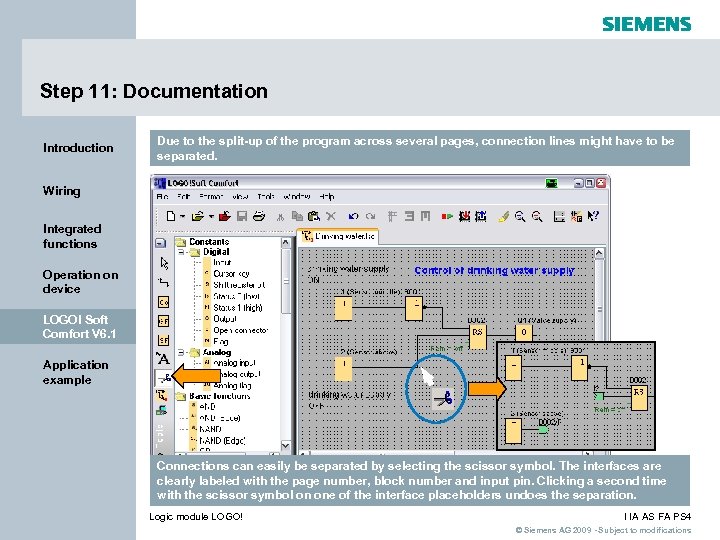Click tree panel scroll-down arrow
This screenshot has width=720, height=540.
[x=286, y=445]
